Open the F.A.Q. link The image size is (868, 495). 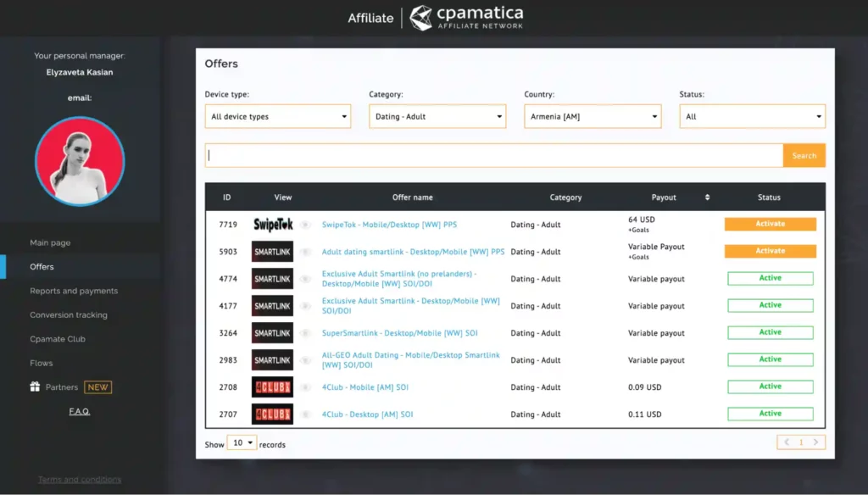click(x=79, y=410)
